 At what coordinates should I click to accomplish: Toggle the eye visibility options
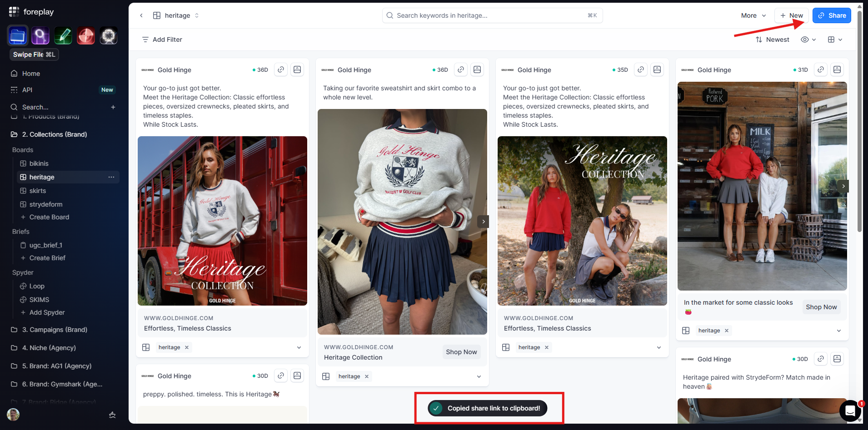coord(808,40)
